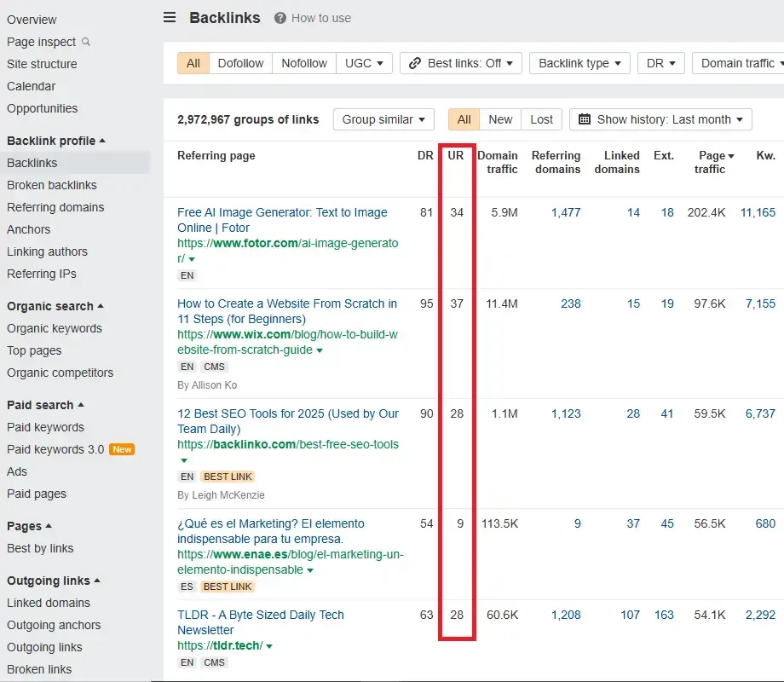The image size is (784, 682).
Task: Click the hamburger menu icon beside Backlinks
Action: click(x=170, y=18)
